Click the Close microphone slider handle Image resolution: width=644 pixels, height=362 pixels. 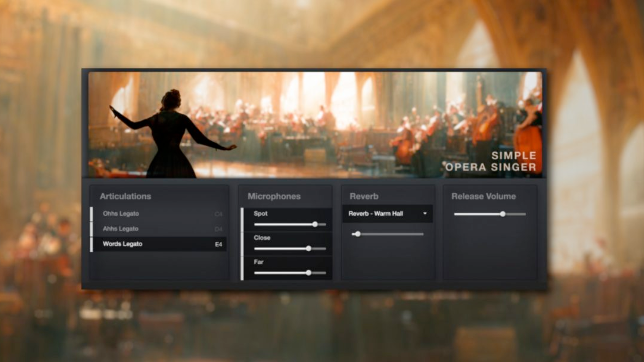coord(309,248)
